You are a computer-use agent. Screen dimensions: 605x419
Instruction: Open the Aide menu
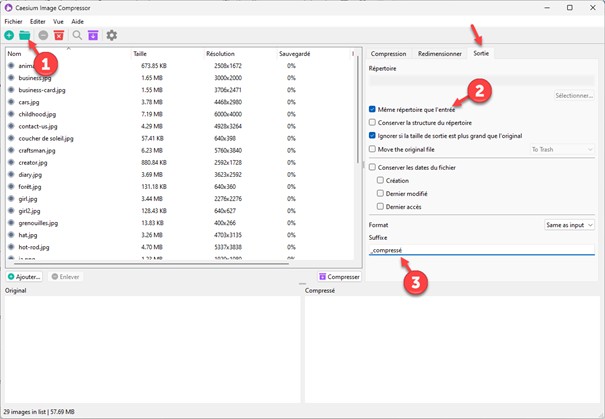click(78, 22)
